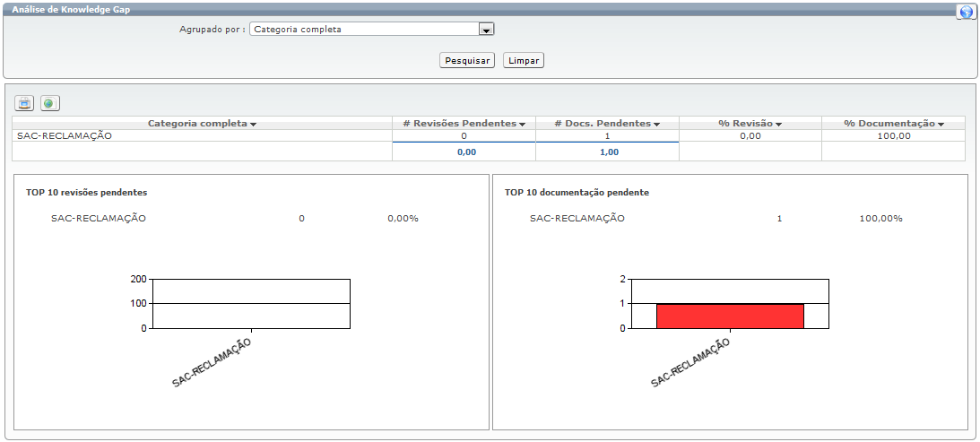
Task: Click SAC-RECLAMAÇÃO in TOP 10 revisões list
Action: pos(99,218)
